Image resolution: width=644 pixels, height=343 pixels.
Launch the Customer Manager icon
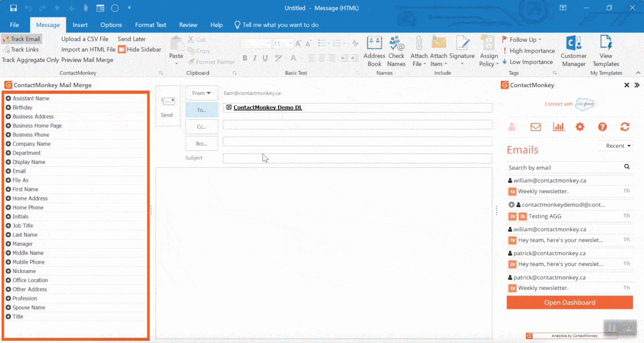coord(574,49)
